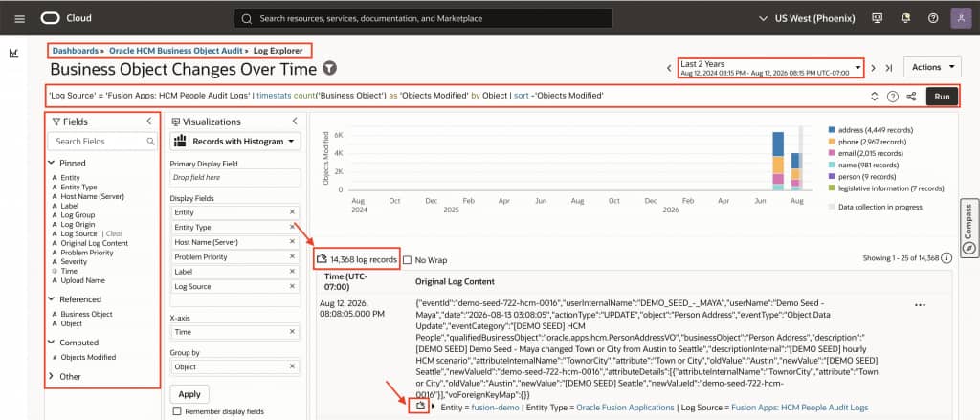
Task: Open the Compass side panel
Action: click(969, 230)
